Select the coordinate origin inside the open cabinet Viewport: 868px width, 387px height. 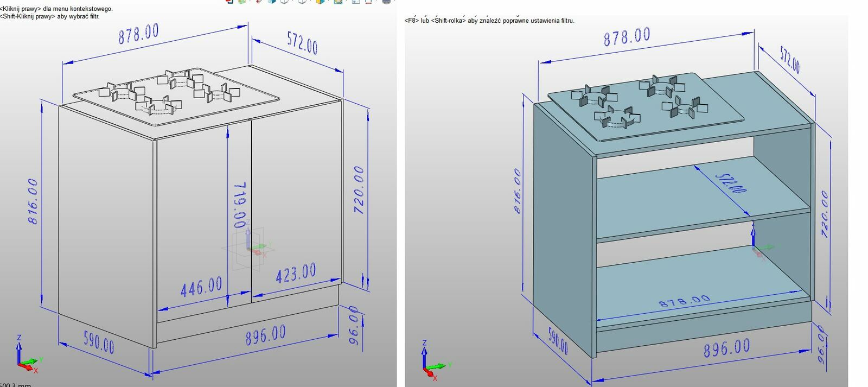(x=756, y=244)
